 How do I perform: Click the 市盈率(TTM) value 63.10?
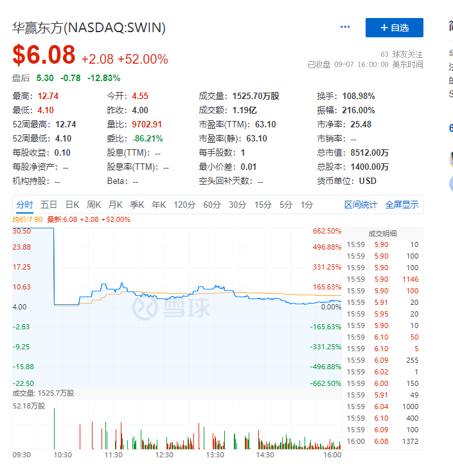(265, 124)
